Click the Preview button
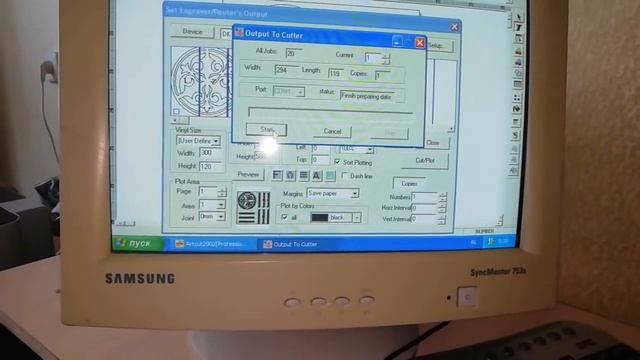 [248, 174]
